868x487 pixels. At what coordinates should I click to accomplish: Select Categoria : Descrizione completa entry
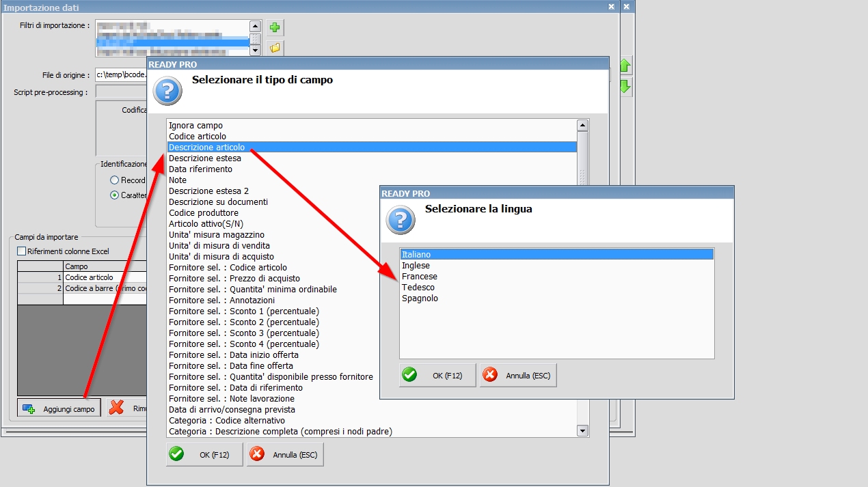point(372,431)
